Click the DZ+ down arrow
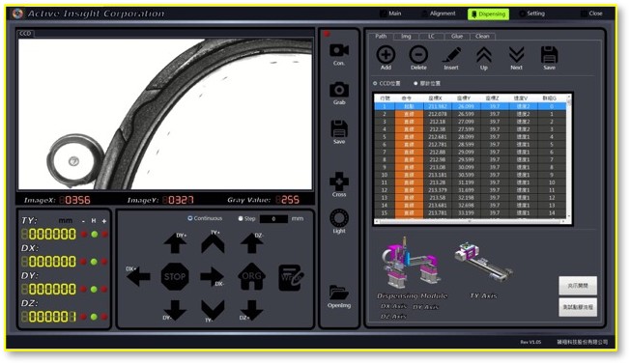630x364 pixels. [251, 310]
